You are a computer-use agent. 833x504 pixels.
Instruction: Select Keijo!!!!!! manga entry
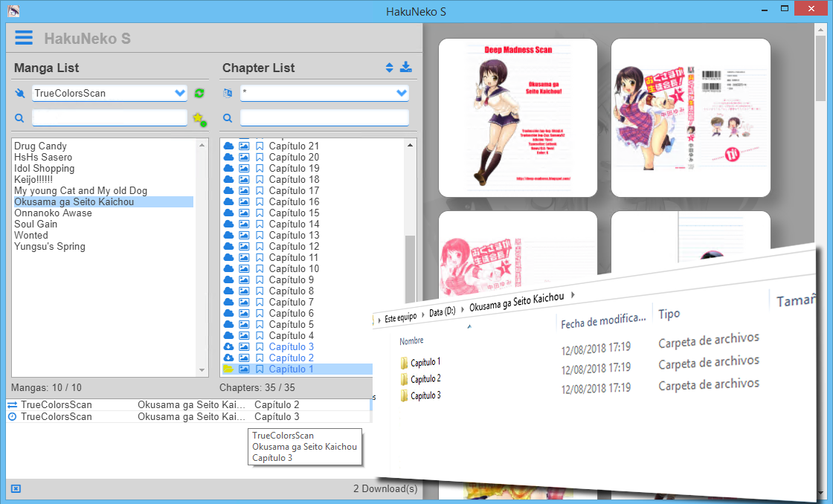tap(33, 179)
